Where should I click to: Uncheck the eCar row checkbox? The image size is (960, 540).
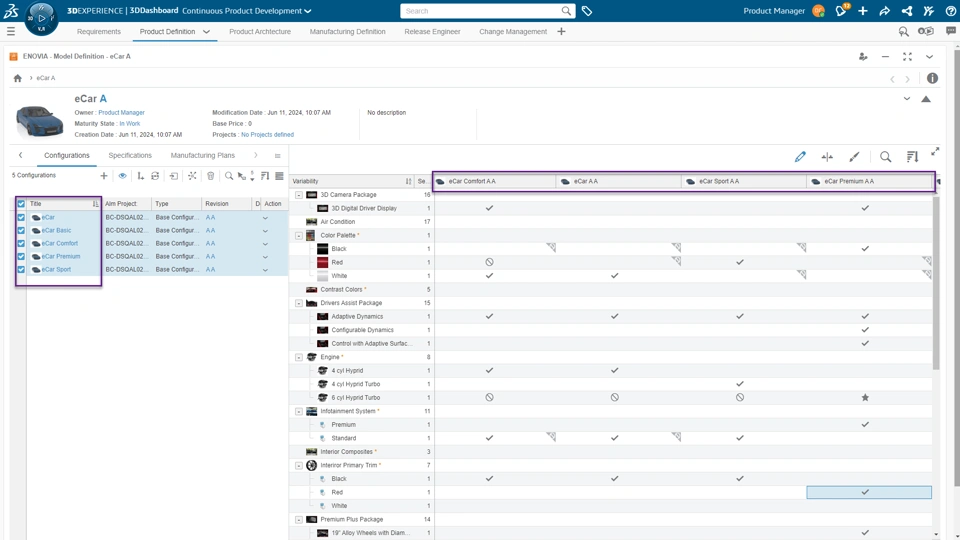pos(21,217)
